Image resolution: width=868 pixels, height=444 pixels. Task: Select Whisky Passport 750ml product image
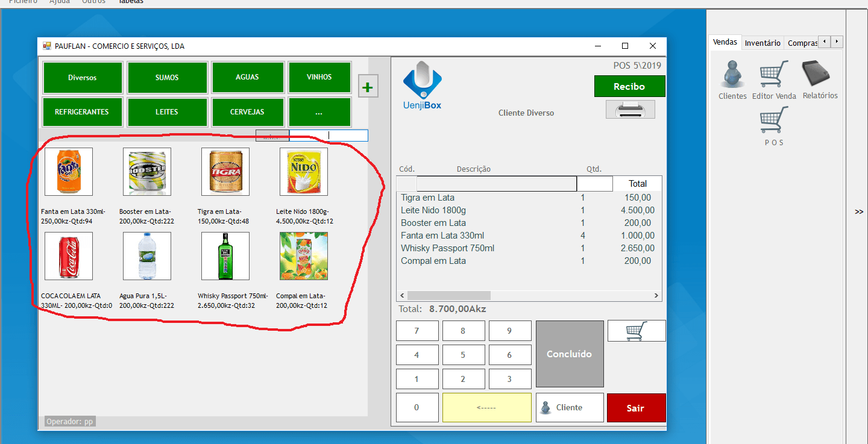[x=225, y=256]
